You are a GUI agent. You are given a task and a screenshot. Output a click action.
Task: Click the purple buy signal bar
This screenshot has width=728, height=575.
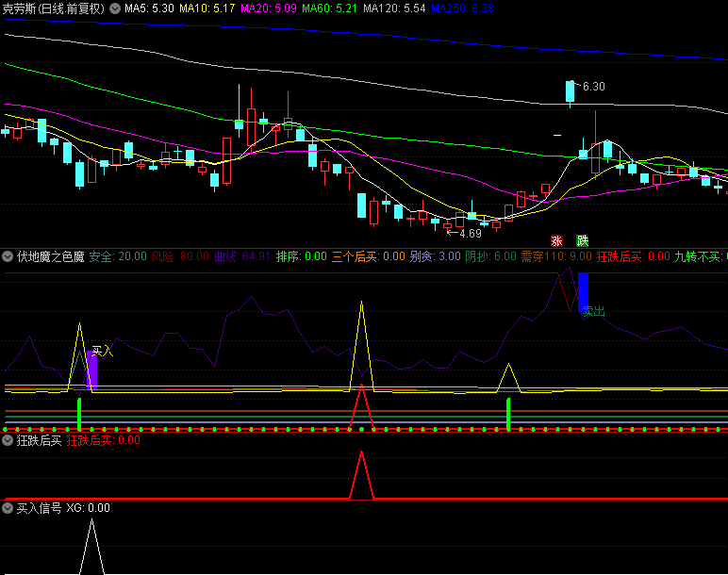click(x=91, y=370)
